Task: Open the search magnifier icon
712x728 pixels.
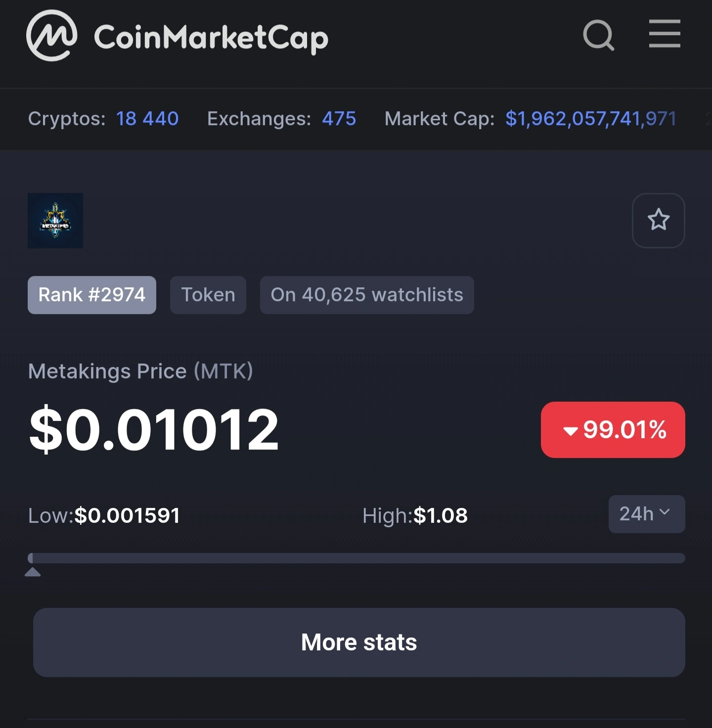Action: pyautogui.click(x=599, y=35)
